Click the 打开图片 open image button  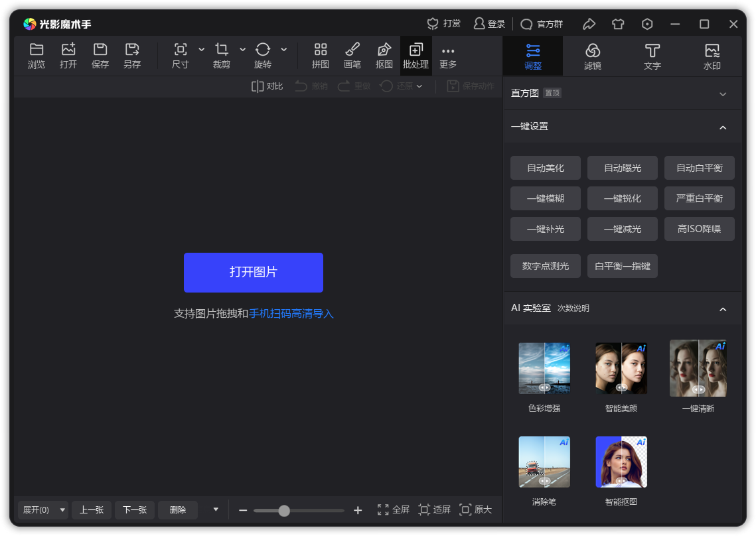[253, 273]
